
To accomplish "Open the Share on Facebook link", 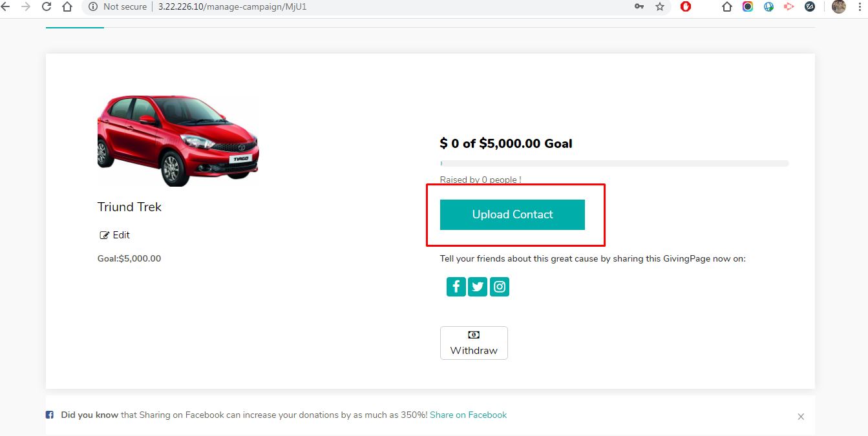I will tap(468, 415).
